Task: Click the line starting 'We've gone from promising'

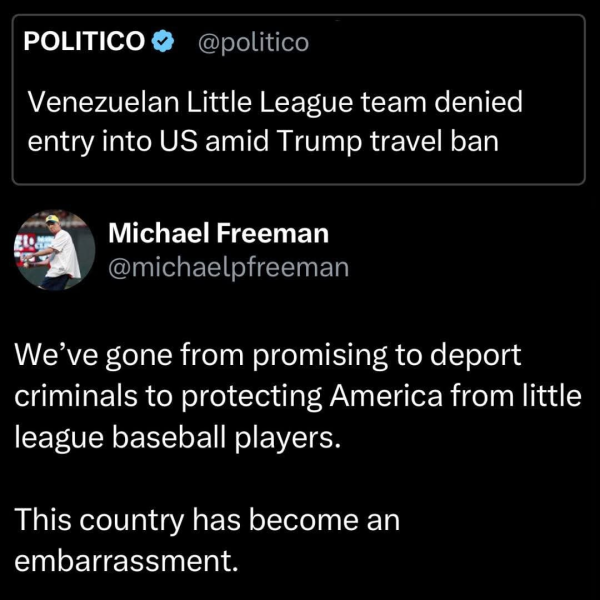Action: pos(269,357)
